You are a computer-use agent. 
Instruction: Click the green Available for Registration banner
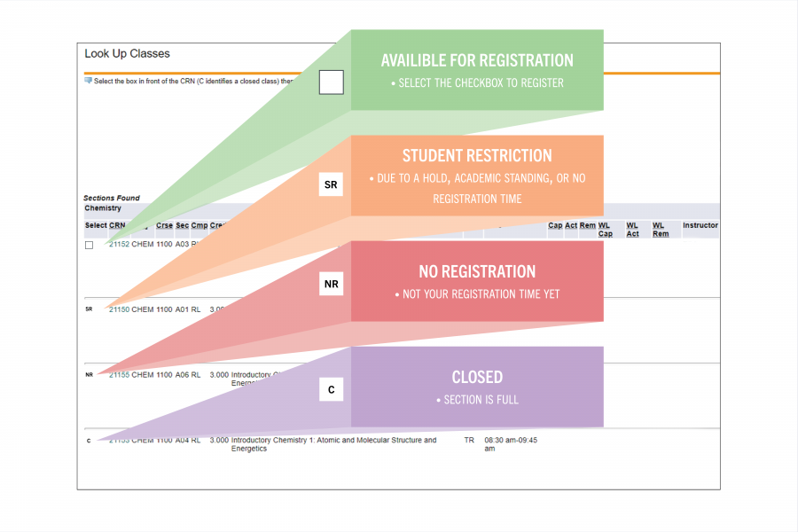coord(477,70)
